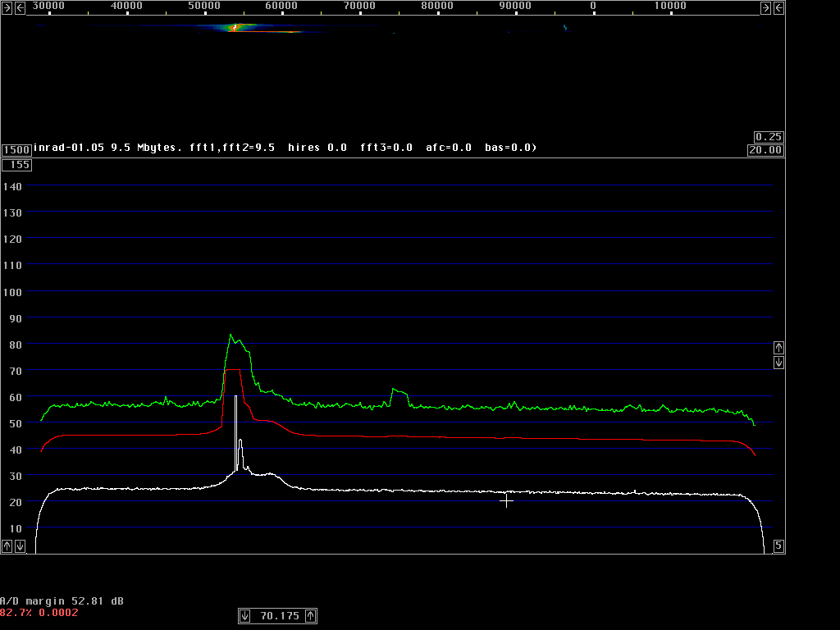
Task: Click the 20.00 waterfall zero box
Action: [x=765, y=150]
